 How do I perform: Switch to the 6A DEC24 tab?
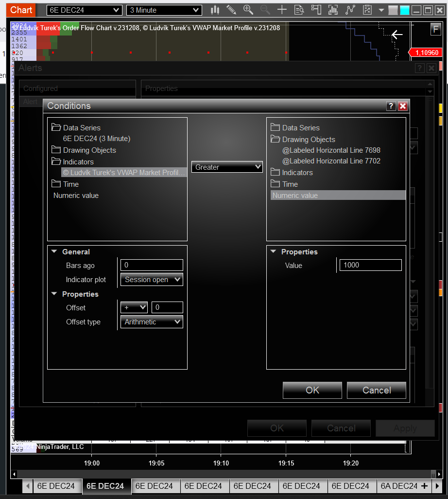pos(399,486)
